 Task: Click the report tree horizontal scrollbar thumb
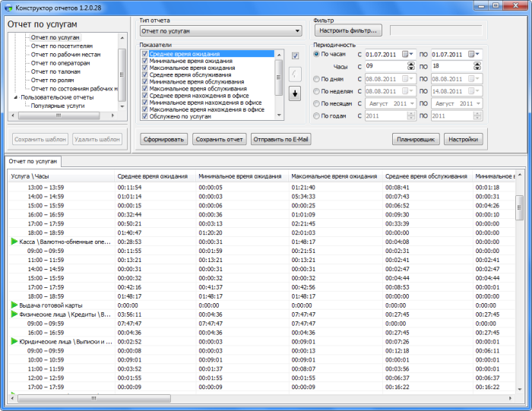[x=59, y=115]
